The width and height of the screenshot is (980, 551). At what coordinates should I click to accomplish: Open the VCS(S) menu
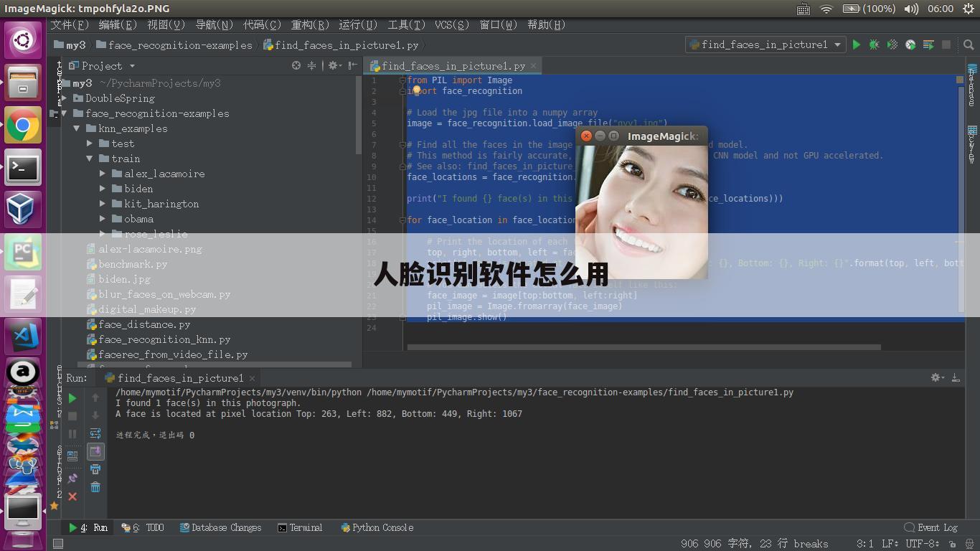click(x=452, y=24)
